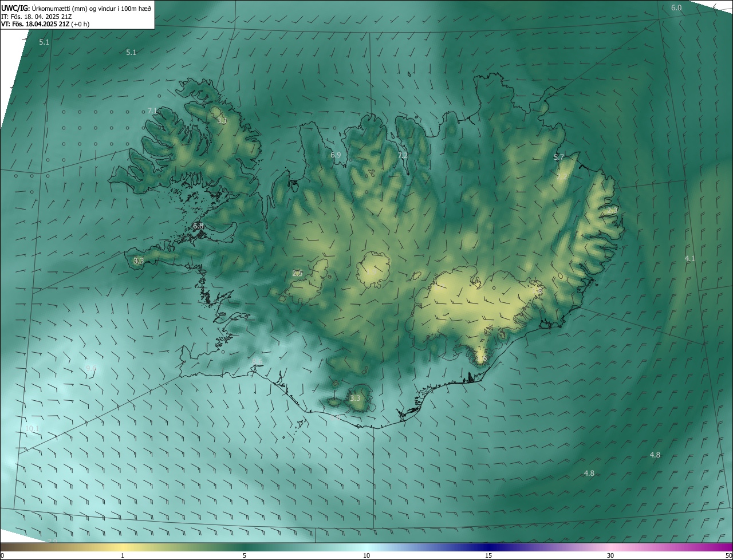The image size is (733, 560).
Task: Click the precipitation color scale bar
Action: pos(366,547)
